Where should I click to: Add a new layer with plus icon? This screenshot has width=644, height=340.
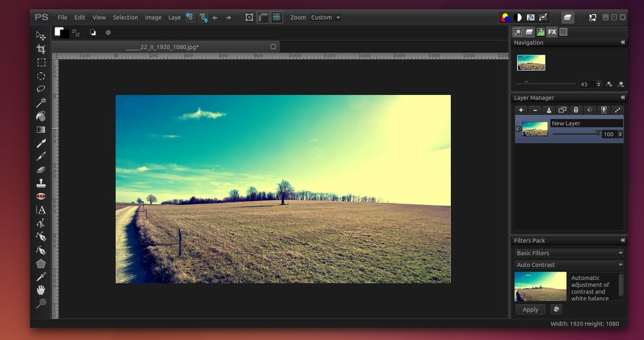[521, 110]
